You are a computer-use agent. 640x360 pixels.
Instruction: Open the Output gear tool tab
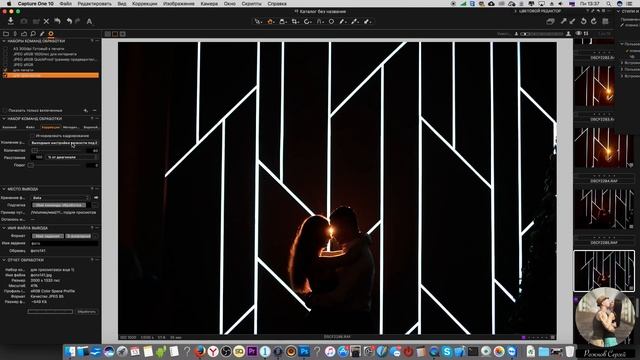click(51, 34)
